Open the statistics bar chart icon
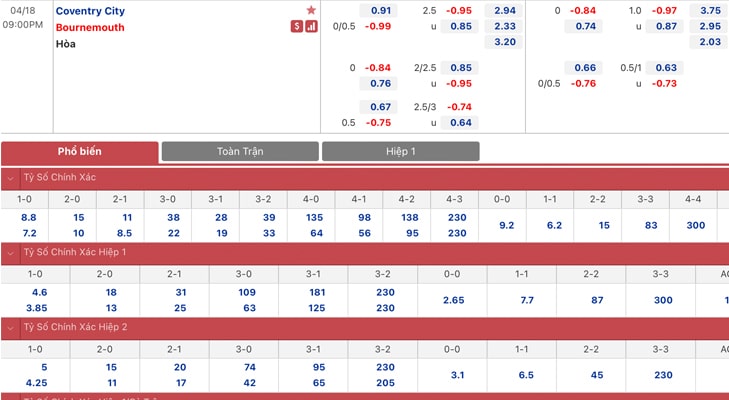 tap(311, 27)
